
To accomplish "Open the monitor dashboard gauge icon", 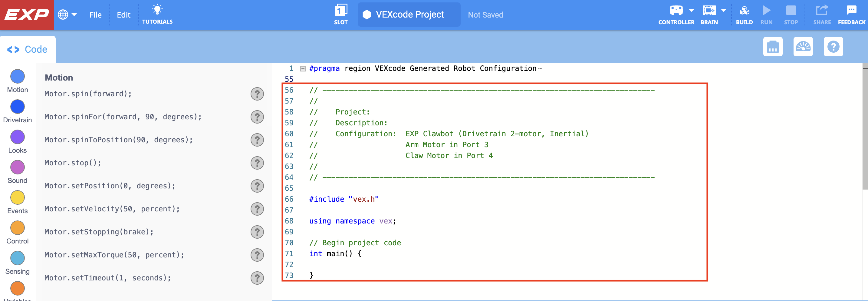I will coord(803,47).
